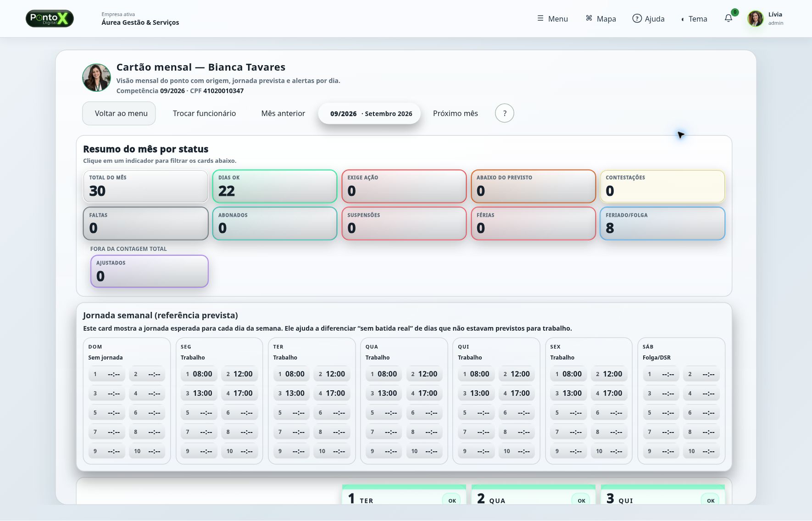Image resolution: width=812 pixels, height=521 pixels.
Task: Go to Mês anterior
Action: click(283, 113)
